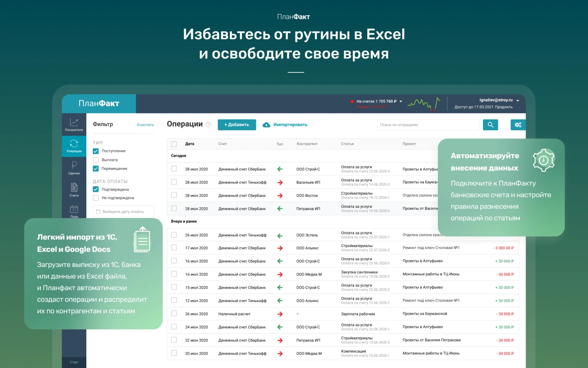Open the ignatiev@stroy.ru account dropdown
This screenshot has width=588, height=368.
tap(517, 101)
